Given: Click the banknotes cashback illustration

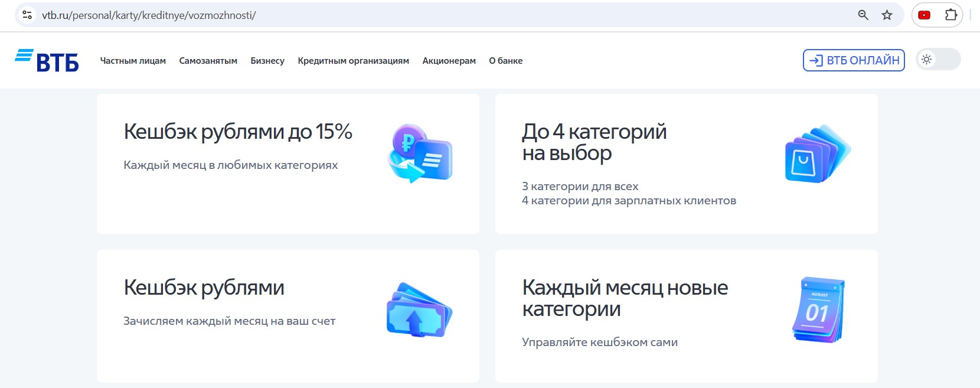Looking at the screenshot, I should click(419, 310).
